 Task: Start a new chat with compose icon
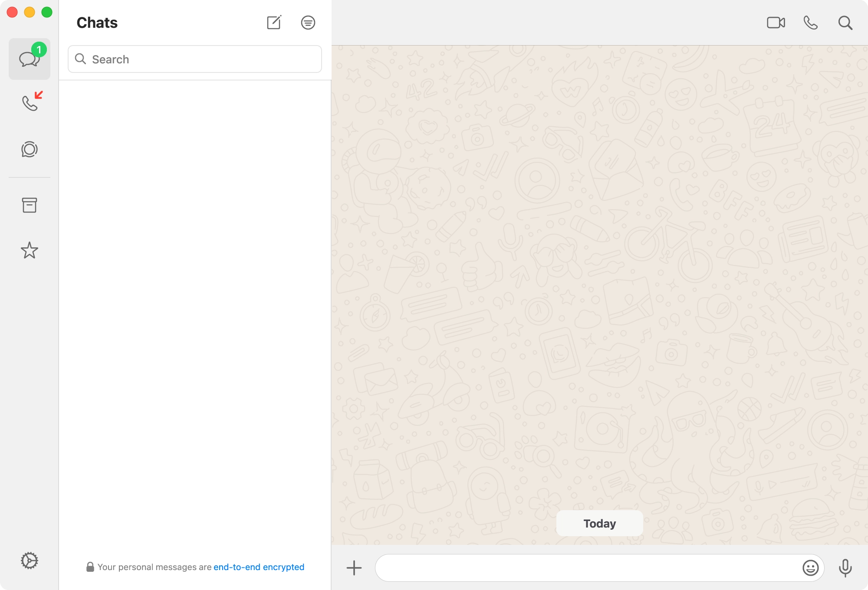274,23
